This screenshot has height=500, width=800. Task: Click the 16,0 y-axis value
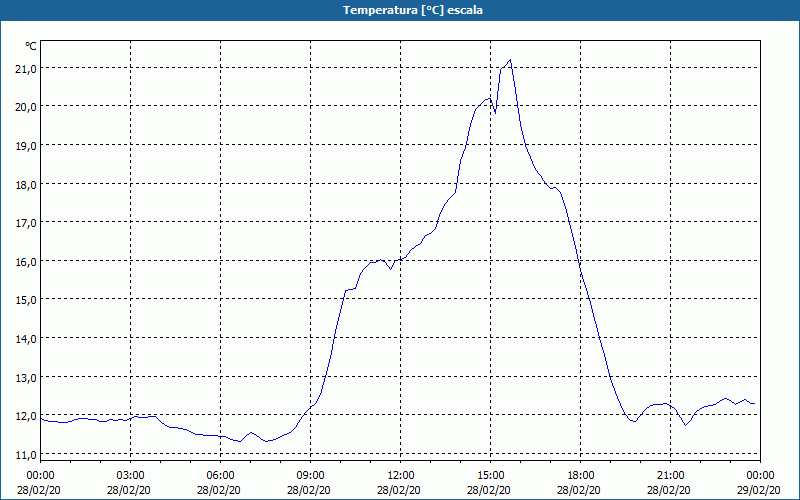[x=26, y=261]
